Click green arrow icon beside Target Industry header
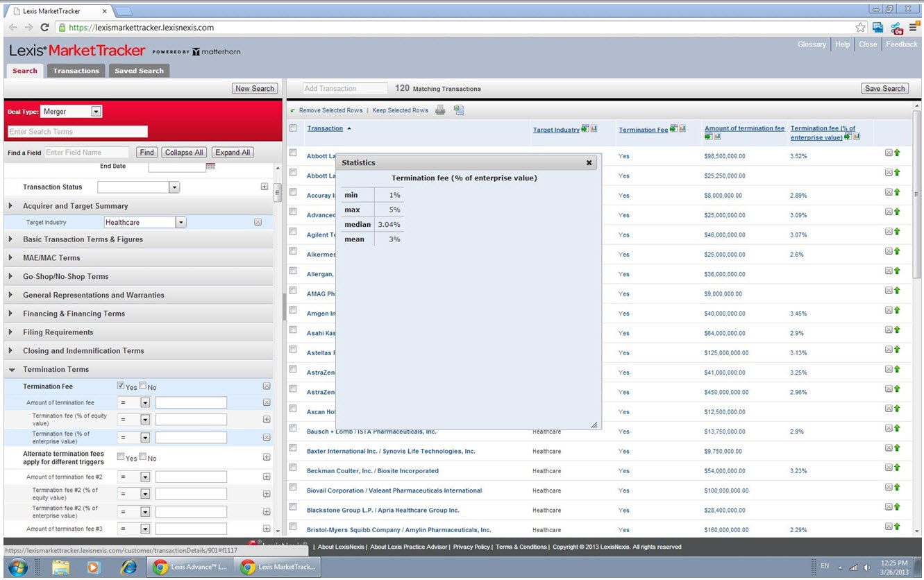This screenshot has height=580, width=924. 585,129
